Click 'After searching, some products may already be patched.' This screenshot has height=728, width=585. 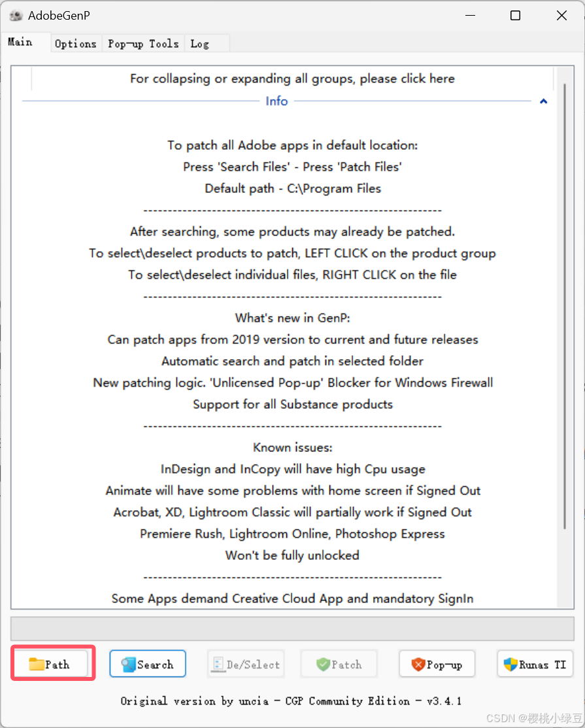click(292, 232)
